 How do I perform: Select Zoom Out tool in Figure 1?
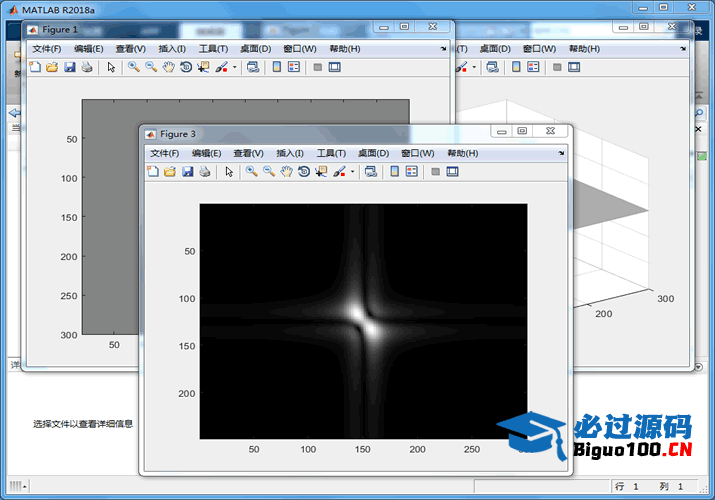pyautogui.click(x=150, y=67)
